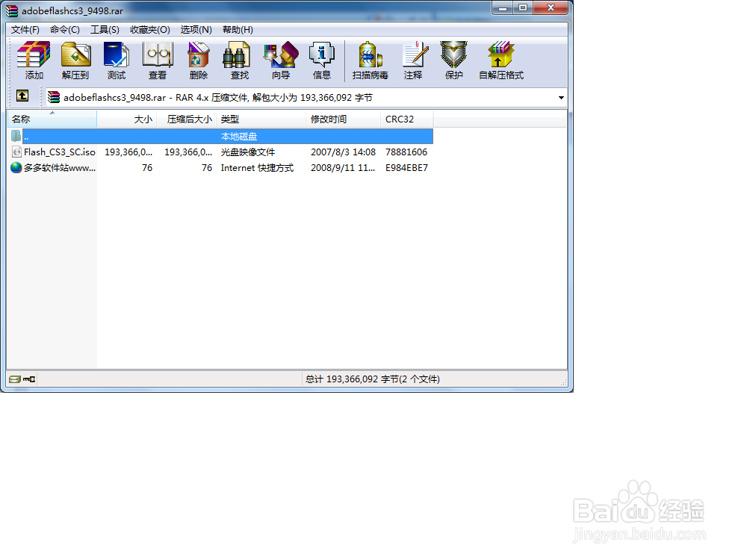Click the Flash_CS3_SC.iso file icon

(16, 152)
